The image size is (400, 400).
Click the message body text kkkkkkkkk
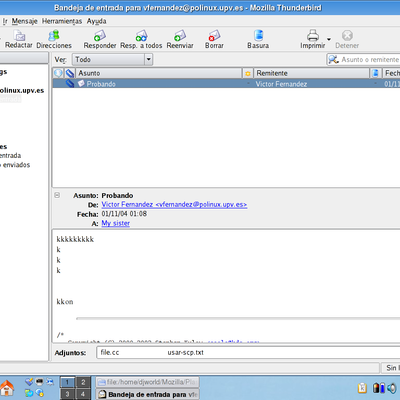click(75, 239)
